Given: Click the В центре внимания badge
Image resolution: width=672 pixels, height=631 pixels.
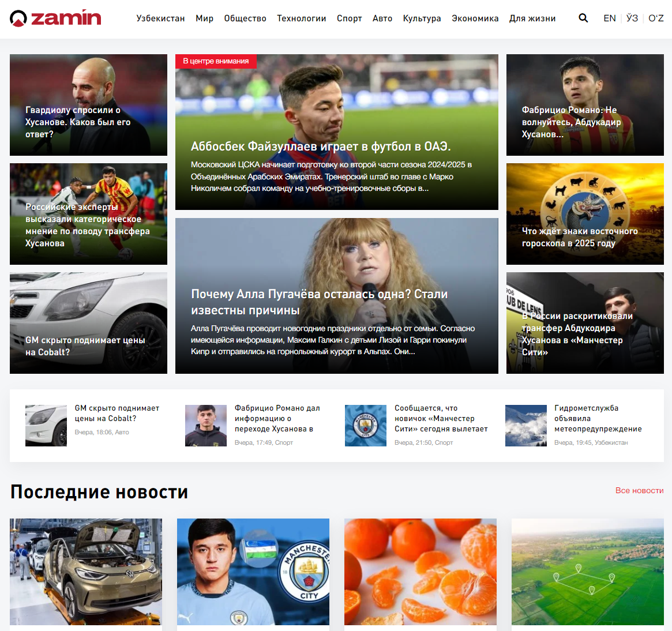Looking at the screenshot, I should coord(216,61).
